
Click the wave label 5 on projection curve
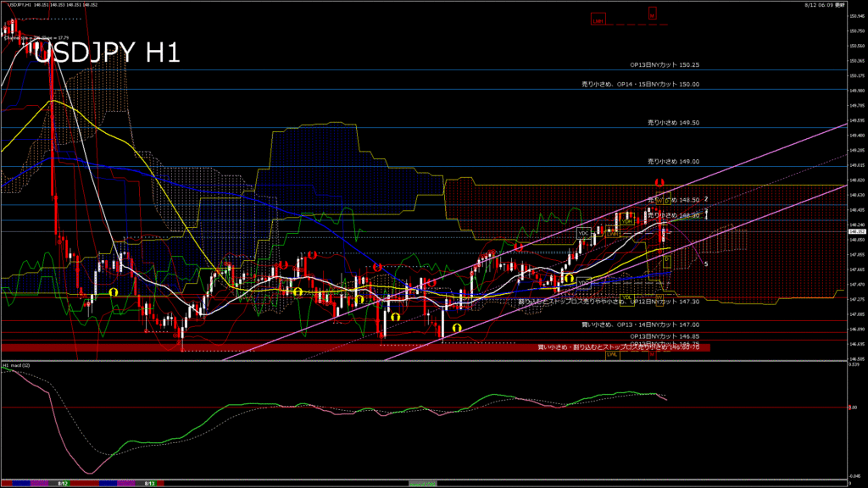(707, 264)
